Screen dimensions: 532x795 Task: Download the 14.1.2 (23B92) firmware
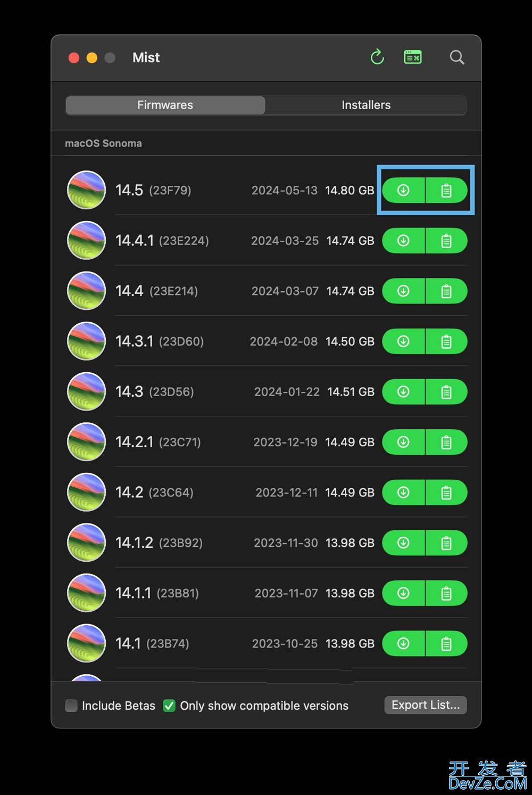click(403, 543)
